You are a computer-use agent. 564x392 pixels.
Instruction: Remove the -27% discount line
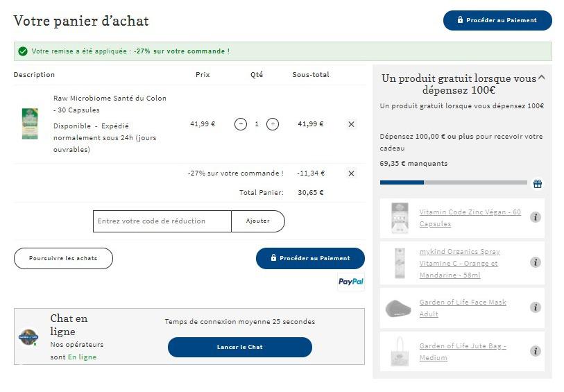coord(352,173)
